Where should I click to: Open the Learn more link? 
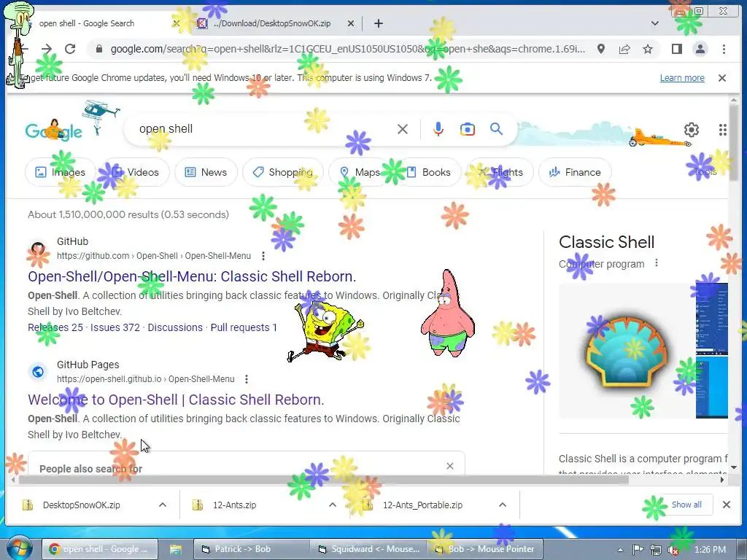tap(682, 78)
